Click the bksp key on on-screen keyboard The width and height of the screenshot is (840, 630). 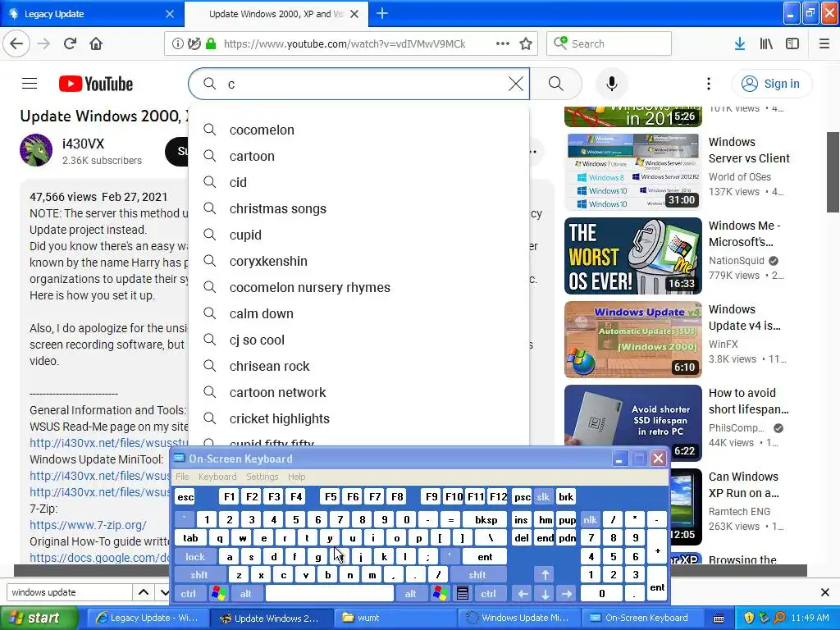tap(486, 519)
